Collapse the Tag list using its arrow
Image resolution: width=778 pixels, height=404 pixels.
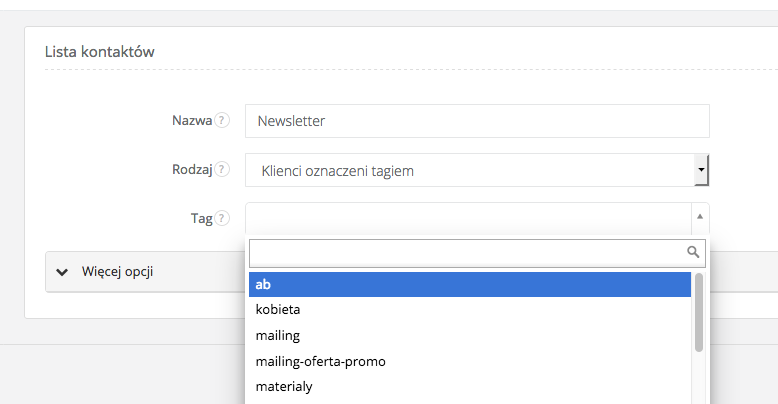[x=700, y=217]
